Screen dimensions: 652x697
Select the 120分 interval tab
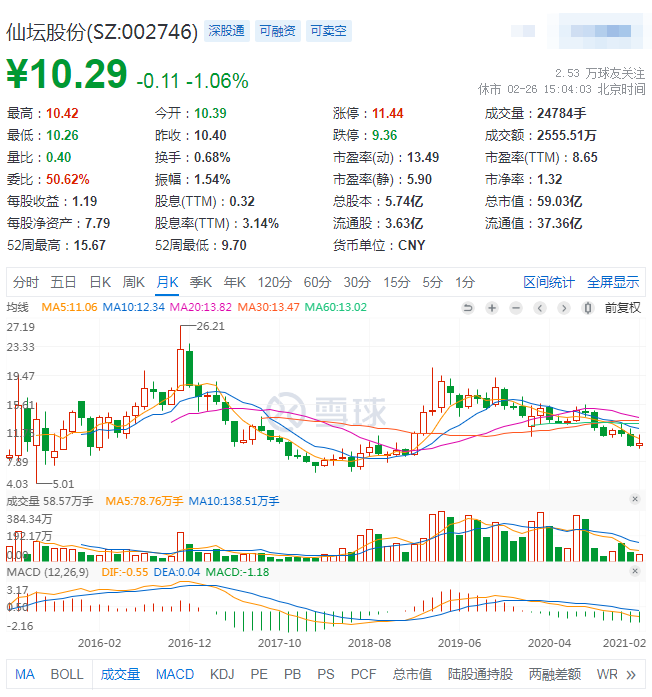275,282
